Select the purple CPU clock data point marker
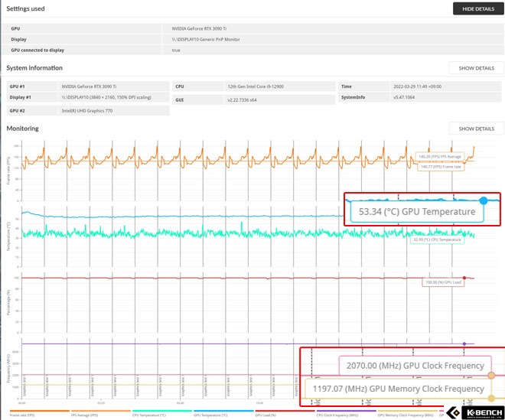 (464, 343)
